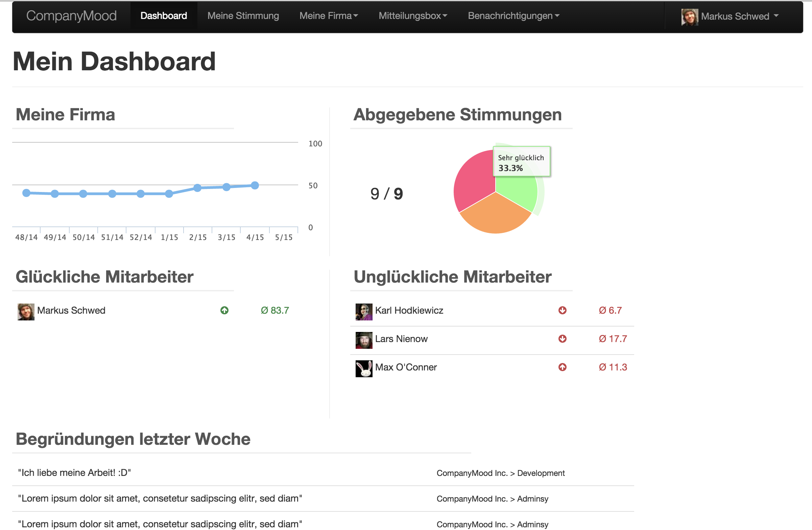Click red down-trend icon next to Karl Hodkiewicz
The width and height of the screenshot is (812, 530).
[x=562, y=310]
